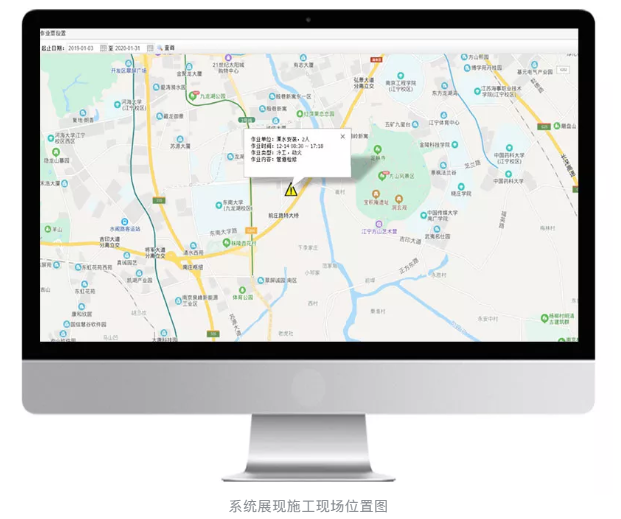This screenshot has width=621, height=519.
Task: Select the 21世纪太阳城 shopping center marker
Action: click(x=229, y=57)
